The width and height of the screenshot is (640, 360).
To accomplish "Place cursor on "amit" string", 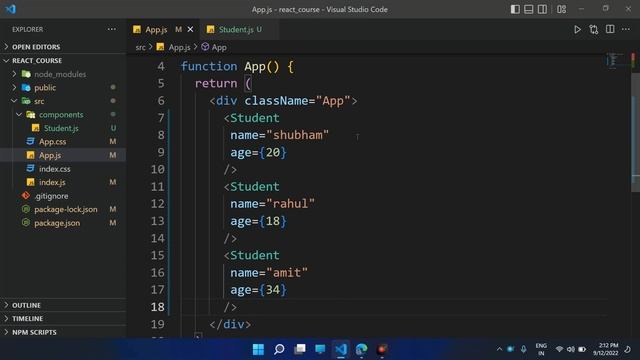I will tap(287, 273).
